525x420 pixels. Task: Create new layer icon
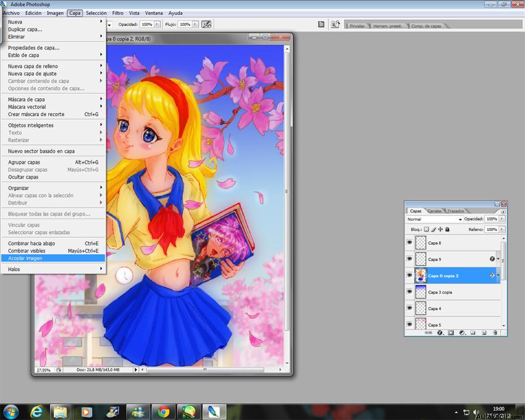click(x=484, y=333)
